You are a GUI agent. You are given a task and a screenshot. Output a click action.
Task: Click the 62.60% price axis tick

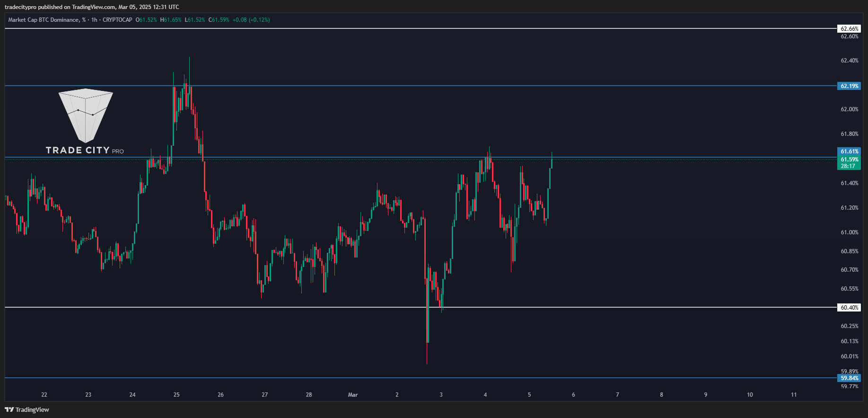tap(850, 36)
